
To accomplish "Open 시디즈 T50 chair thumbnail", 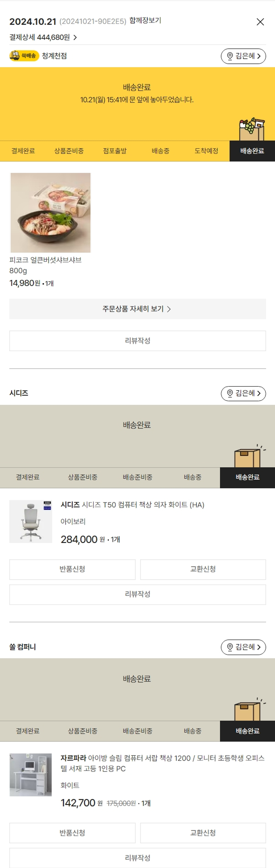I will pos(31,521).
